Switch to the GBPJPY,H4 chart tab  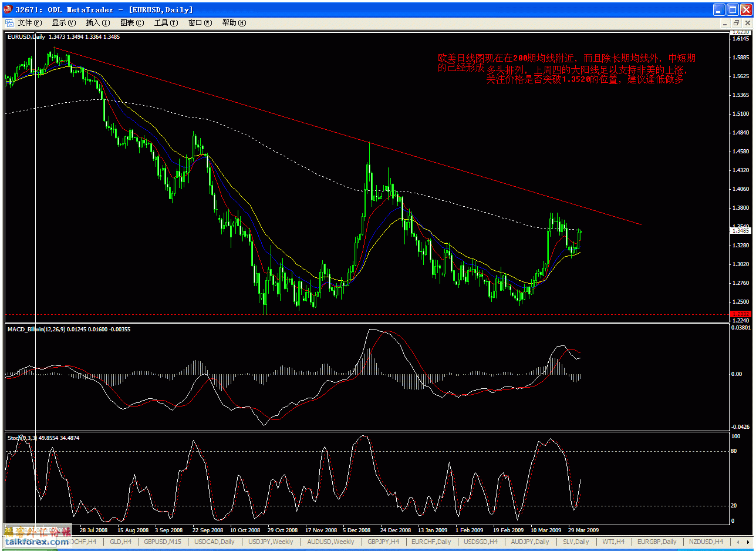(x=383, y=542)
